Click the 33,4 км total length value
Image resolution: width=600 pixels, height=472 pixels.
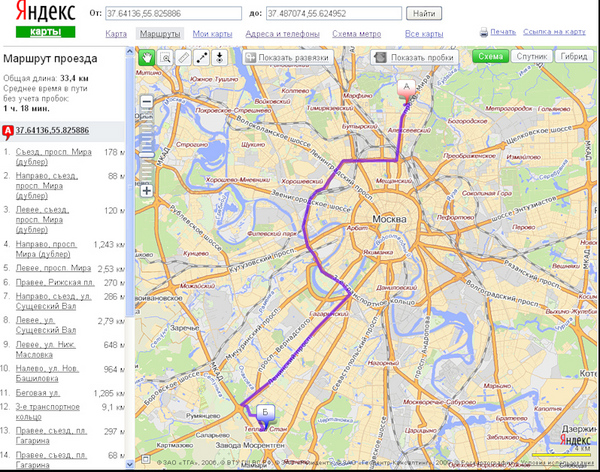(74, 78)
